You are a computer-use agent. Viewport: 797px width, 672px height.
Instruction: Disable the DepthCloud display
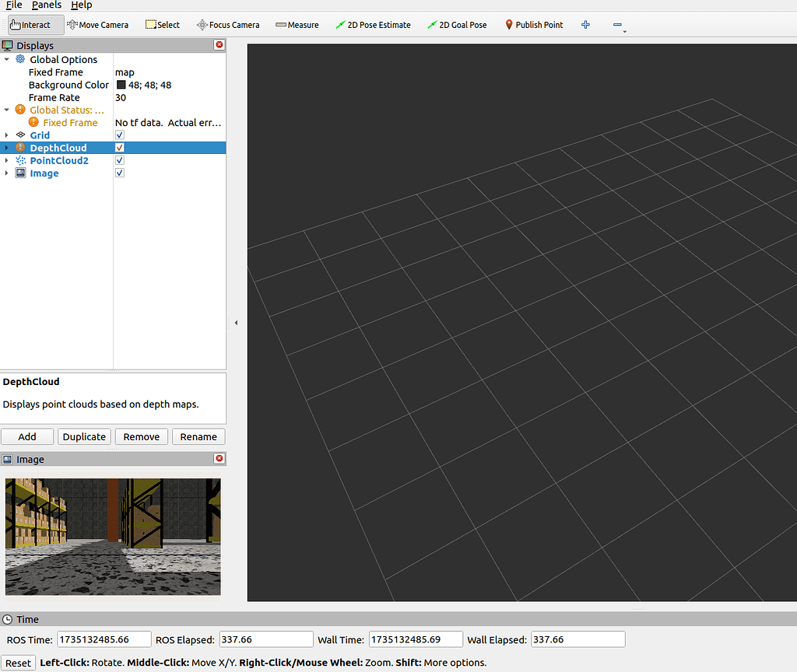(x=119, y=147)
